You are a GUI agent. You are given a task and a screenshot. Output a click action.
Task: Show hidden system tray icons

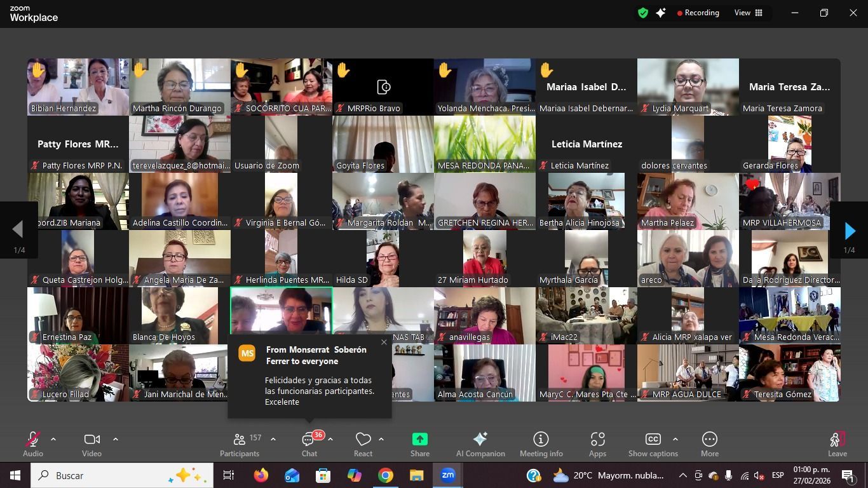point(683,475)
